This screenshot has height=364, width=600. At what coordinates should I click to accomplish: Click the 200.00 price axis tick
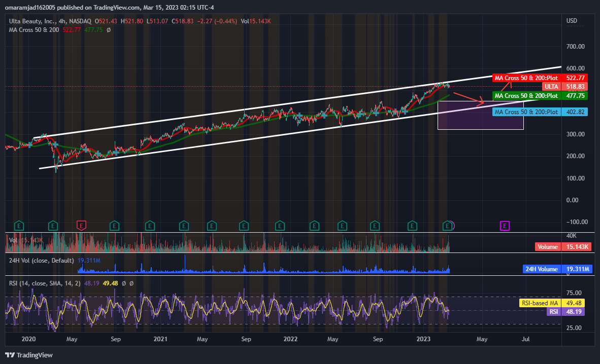(576, 156)
